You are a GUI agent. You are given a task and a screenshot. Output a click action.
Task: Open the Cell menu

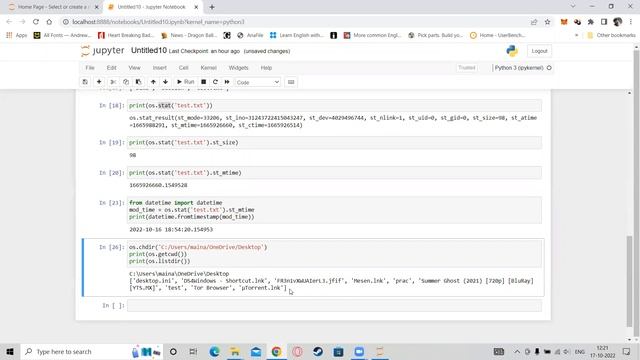pos(184,68)
